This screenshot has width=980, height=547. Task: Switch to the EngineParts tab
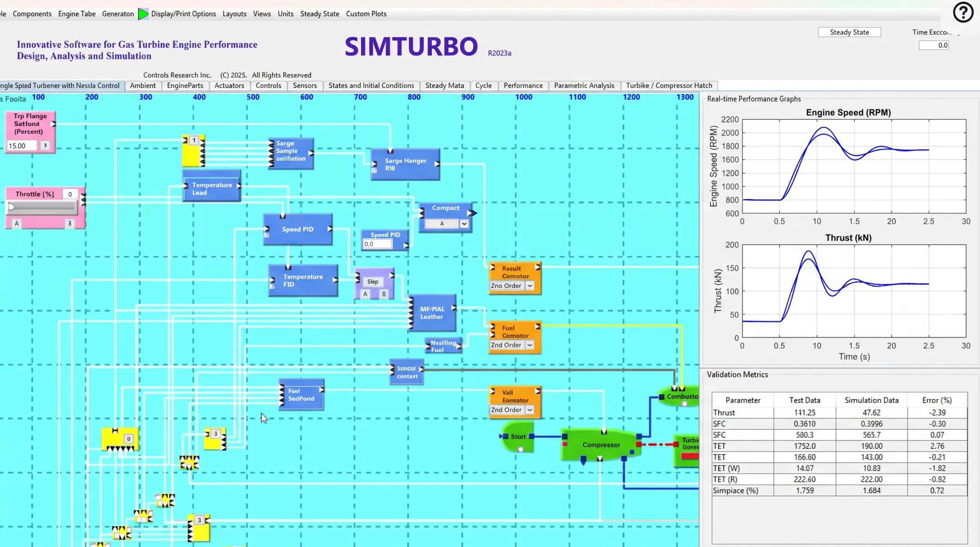coord(185,85)
